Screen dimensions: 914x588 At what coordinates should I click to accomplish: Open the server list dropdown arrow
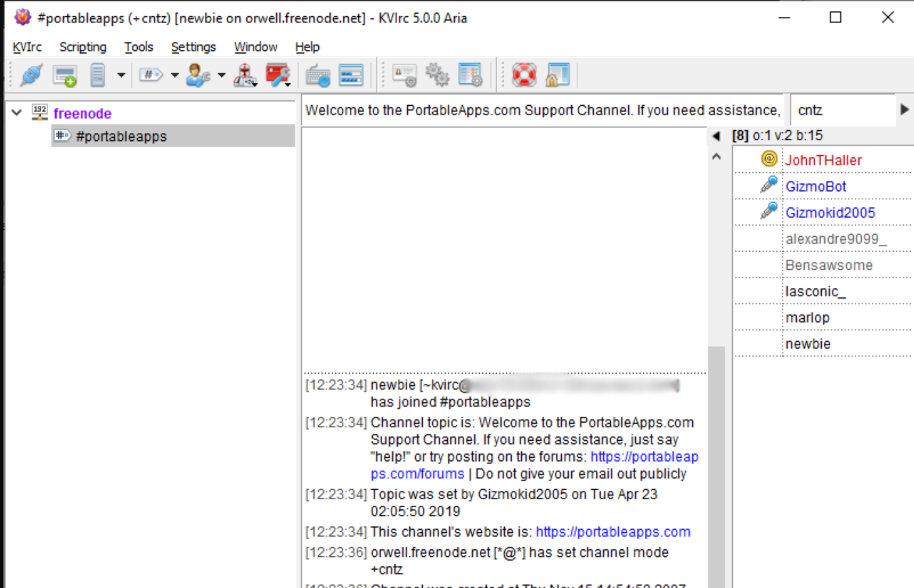coord(121,75)
